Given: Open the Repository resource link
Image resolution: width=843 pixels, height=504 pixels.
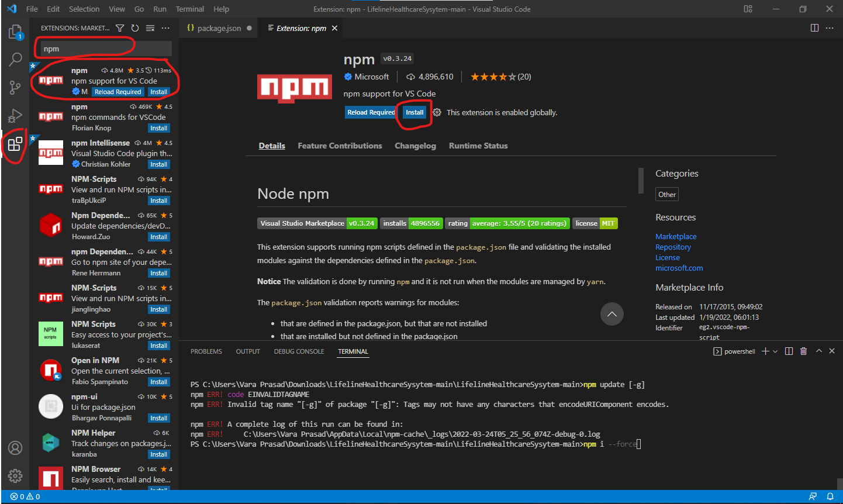Looking at the screenshot, I should coord(673,247).
